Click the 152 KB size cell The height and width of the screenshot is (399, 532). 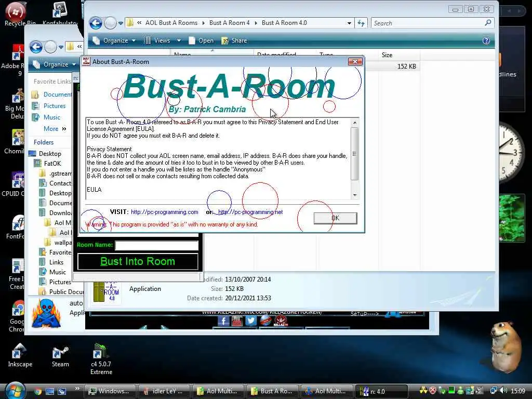point(406,66)
